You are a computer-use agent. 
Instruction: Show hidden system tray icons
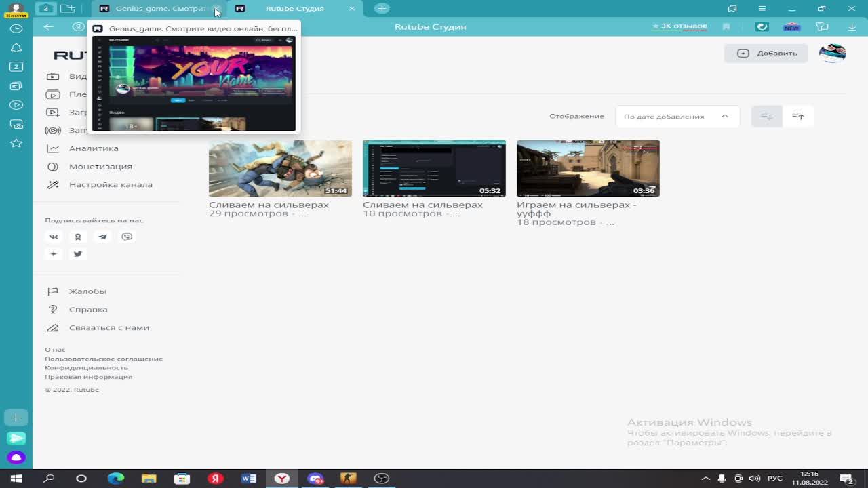pyautogui.click(x=706, y=479)
